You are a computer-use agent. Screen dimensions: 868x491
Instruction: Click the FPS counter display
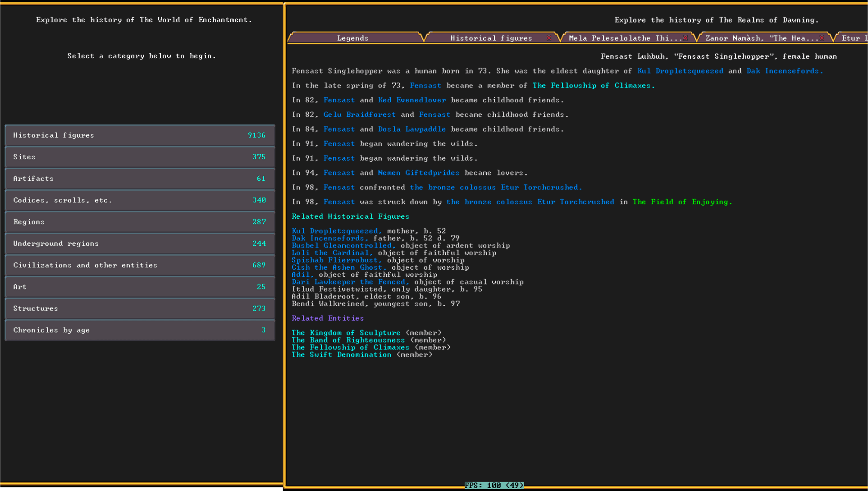point(494,486)
